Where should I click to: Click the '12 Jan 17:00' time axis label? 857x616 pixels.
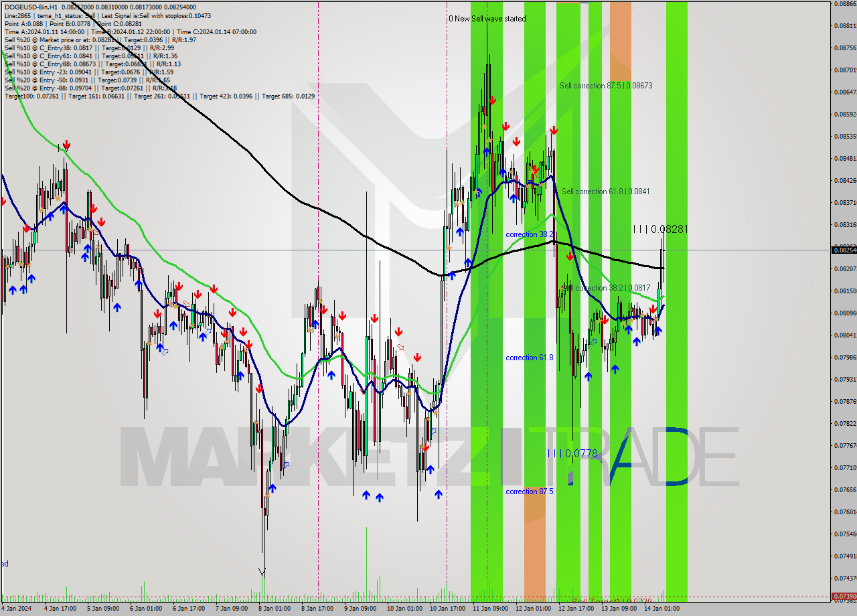[576, 609]
